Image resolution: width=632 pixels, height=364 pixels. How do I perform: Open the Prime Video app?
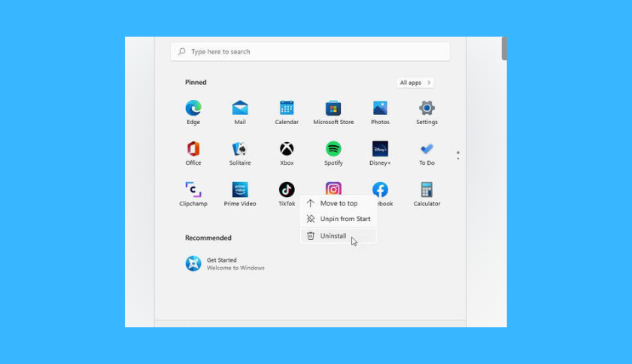[240, 190]
